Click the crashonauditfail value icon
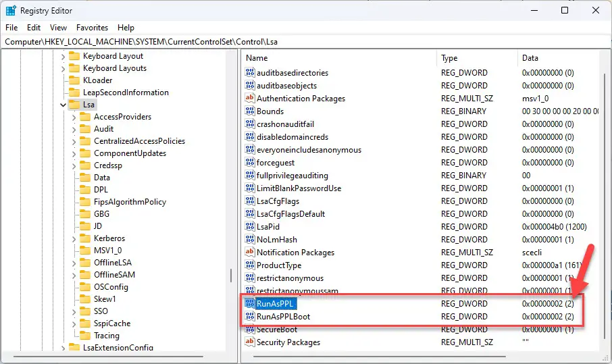The image size is (612, 364). click(x=250, y=124)
